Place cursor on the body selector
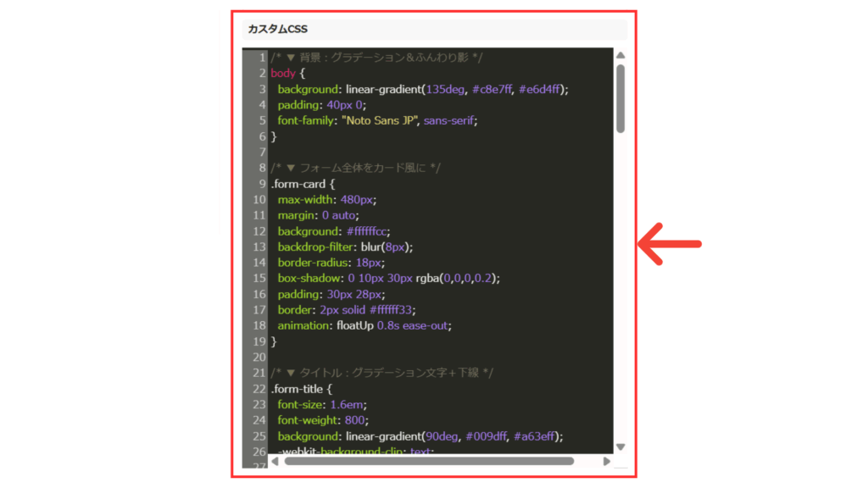868x488 pixels. (283, 73)
